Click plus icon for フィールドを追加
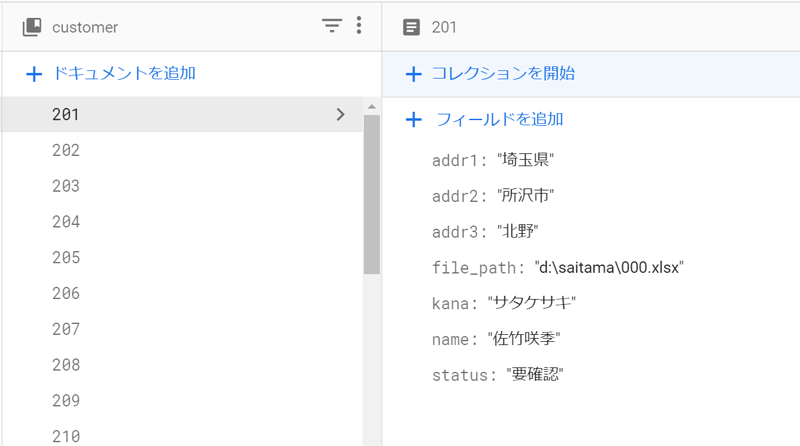 tap(413, 120)
